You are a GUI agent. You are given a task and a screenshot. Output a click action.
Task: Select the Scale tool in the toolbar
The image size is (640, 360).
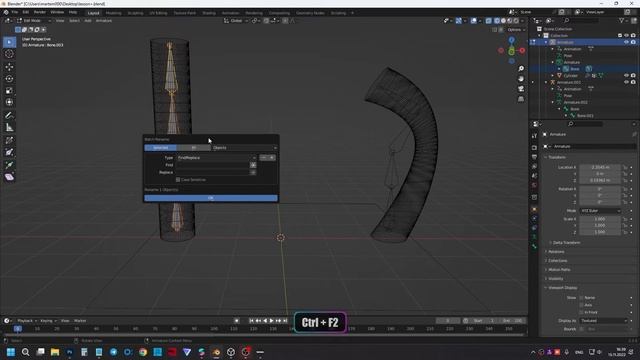(9, 90)
